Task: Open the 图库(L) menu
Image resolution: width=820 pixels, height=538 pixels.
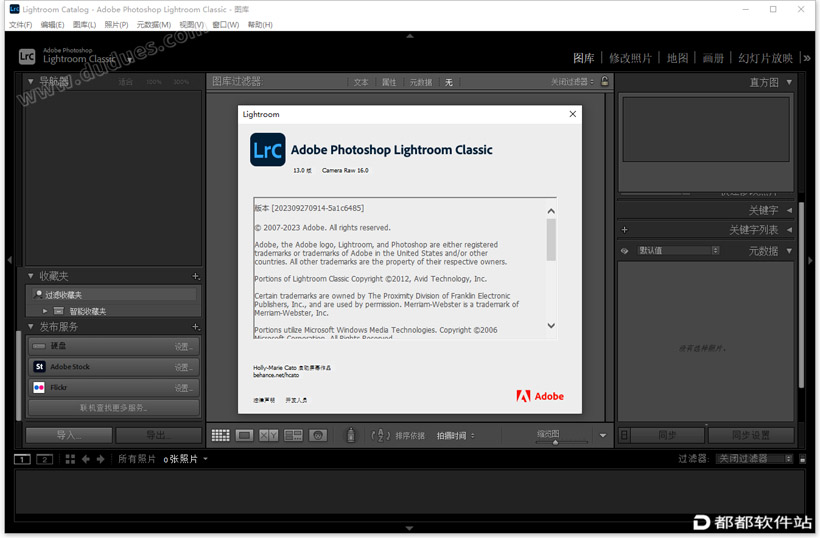Action: click(x=84, y=25)
